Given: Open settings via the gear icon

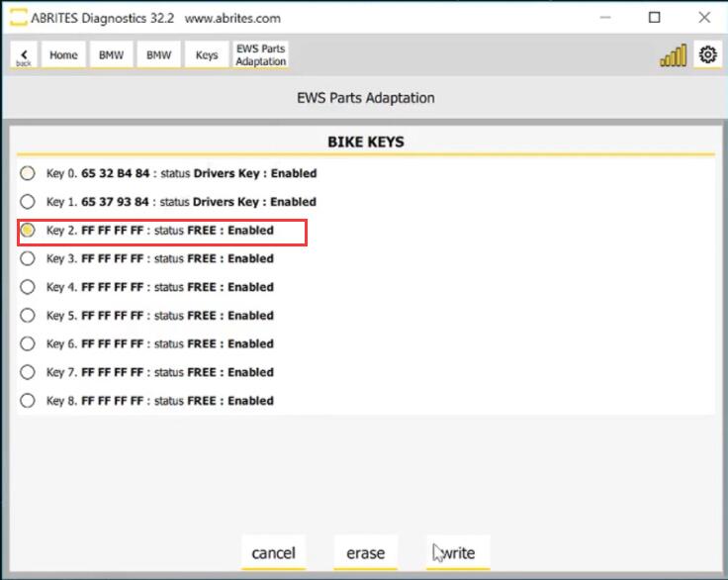Looking at the screenshot, I should click(707, 54).
